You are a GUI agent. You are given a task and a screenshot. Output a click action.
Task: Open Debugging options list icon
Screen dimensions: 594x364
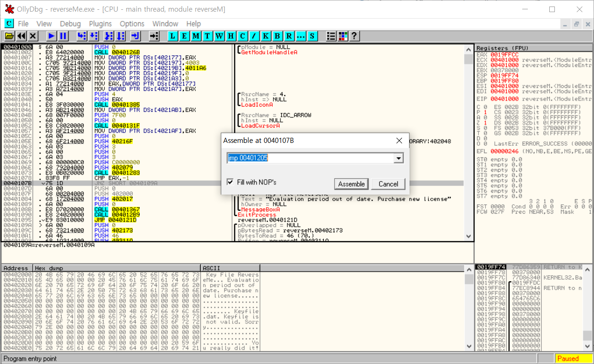[x=331, y=36]
